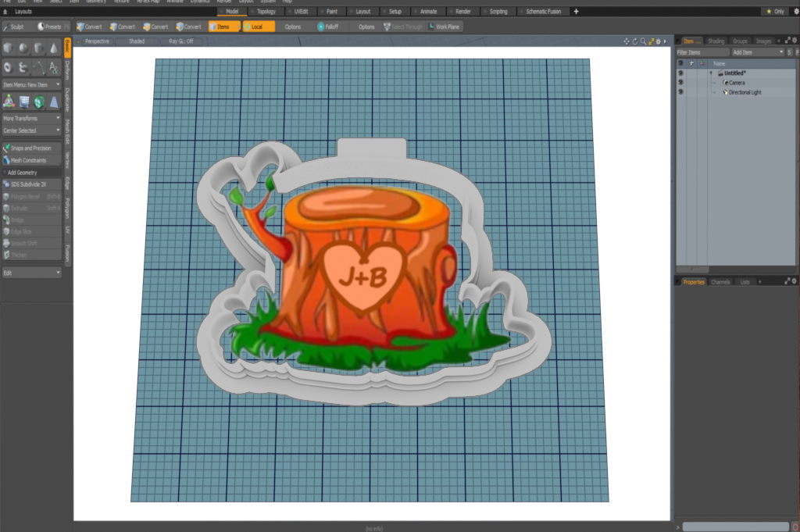The image size is (800, 532).
Task: Open the Add Item dropdown
Action: 756,52
